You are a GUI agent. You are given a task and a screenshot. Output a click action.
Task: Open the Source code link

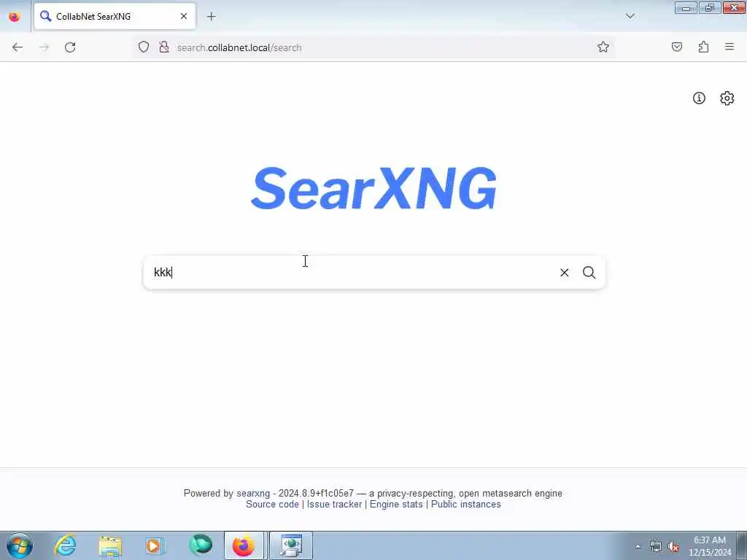[x=272, y=505]
